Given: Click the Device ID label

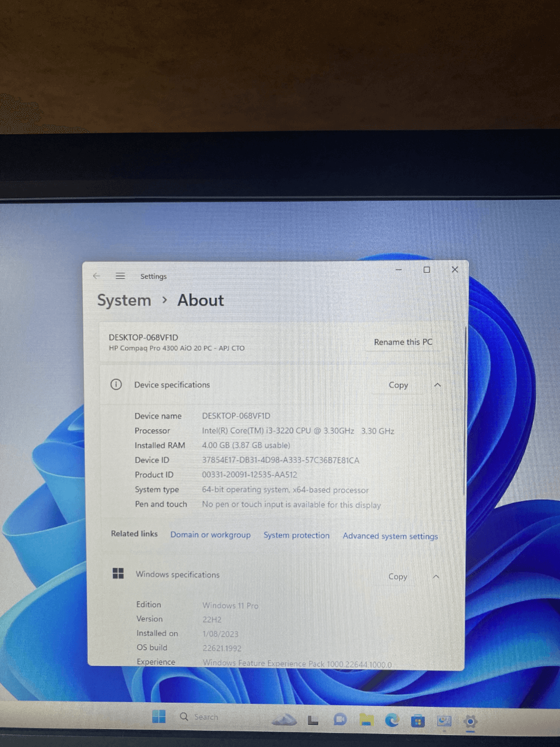Looking at the screenshot, I should tap(152, 460).
